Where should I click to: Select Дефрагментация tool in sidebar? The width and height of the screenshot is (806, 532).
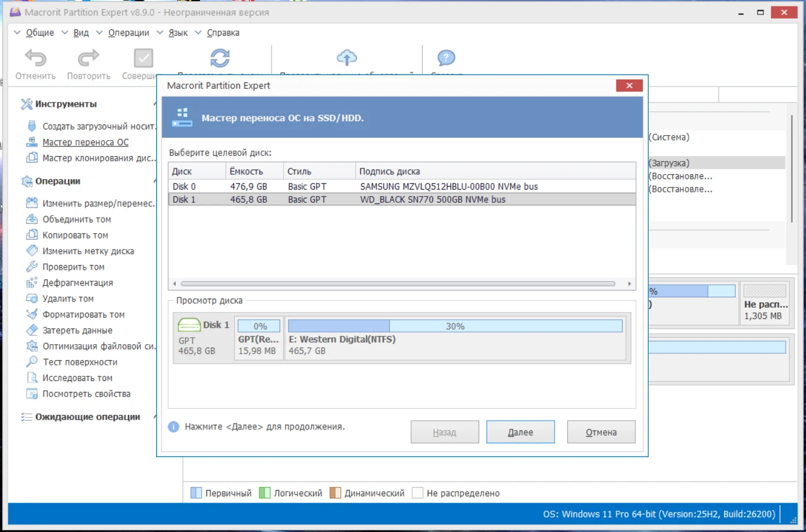point(77,283)
